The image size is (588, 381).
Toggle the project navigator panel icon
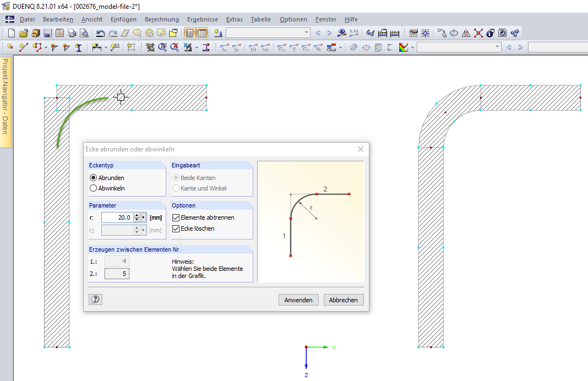190,33
